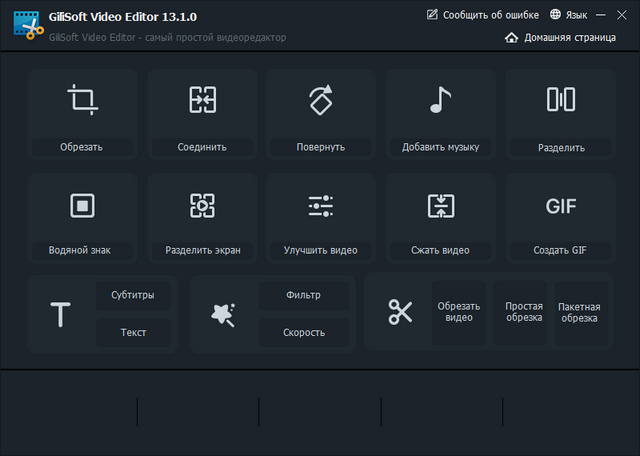The image size is (640, 456).
Task: Open the Улучшить видео sliders icon
Action: tap(320, 205)
